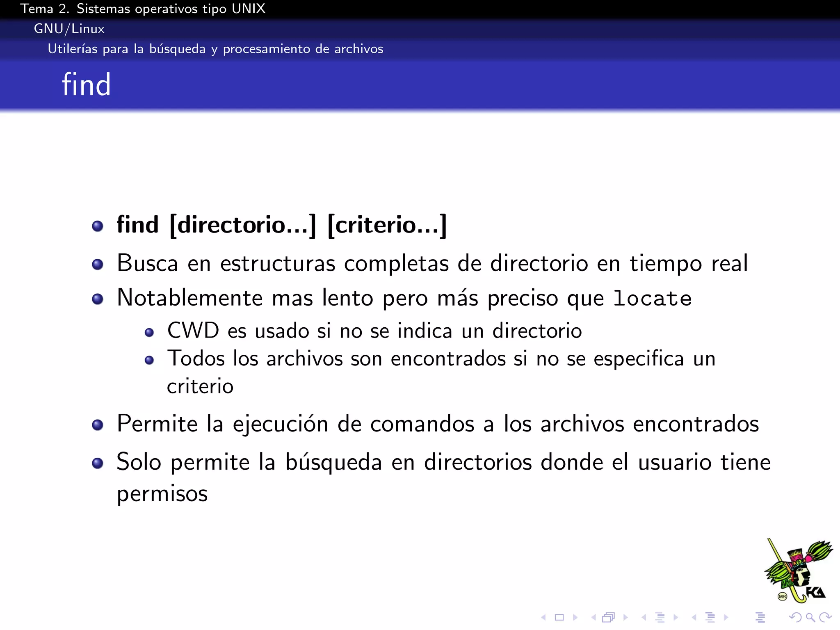Image resolution: width=840 pixels, height=630 pixels.
Task: Click the go back curved arrow
Action: tap(795, 617)
